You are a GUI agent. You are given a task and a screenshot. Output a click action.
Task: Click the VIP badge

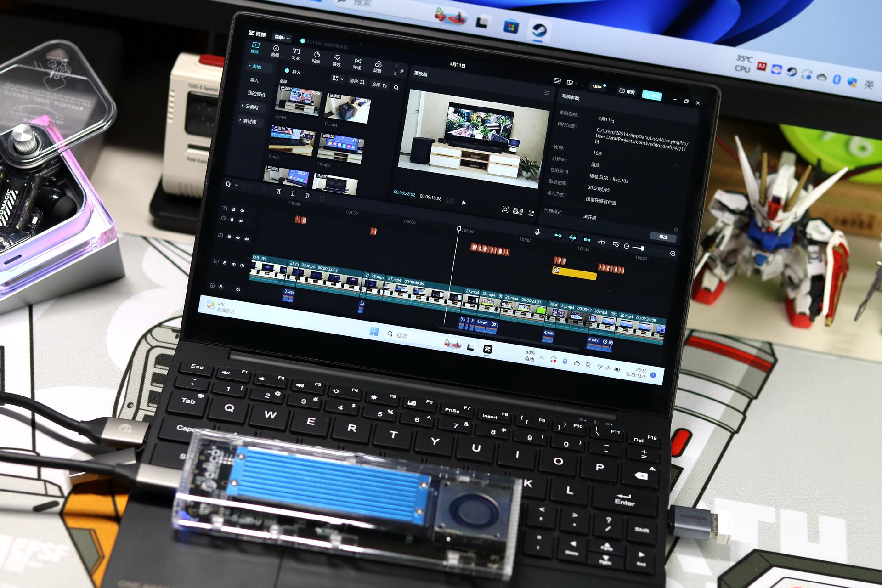(598, 86)
